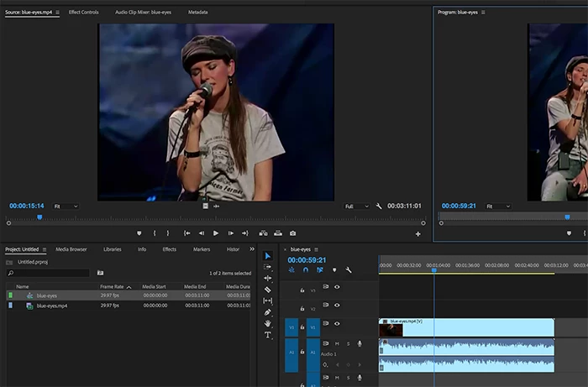Switch to the Effect Controls tab

click(x=83, y=13)
